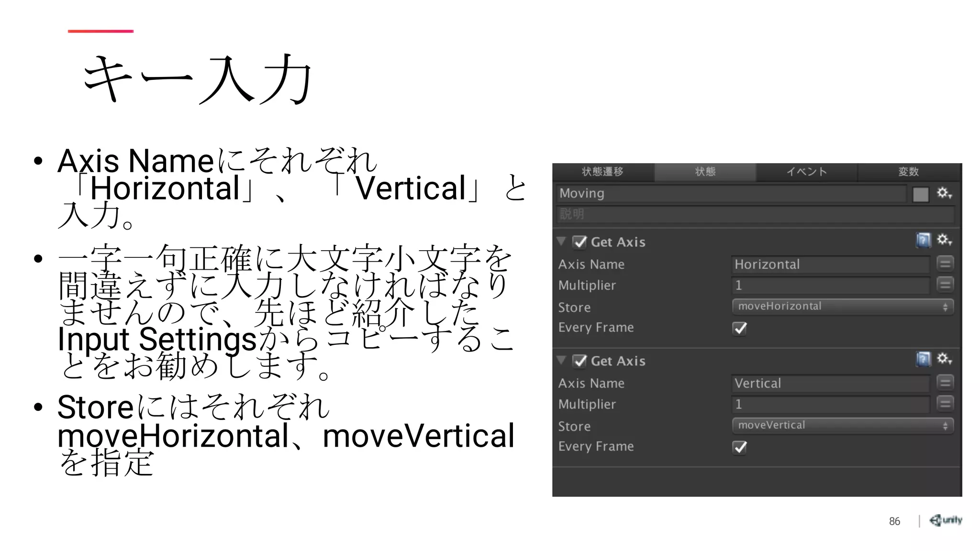Uncheck Every Frame for the Vertical axis
The width and height of the screenshot is (980, 551).
coord(740,448)
